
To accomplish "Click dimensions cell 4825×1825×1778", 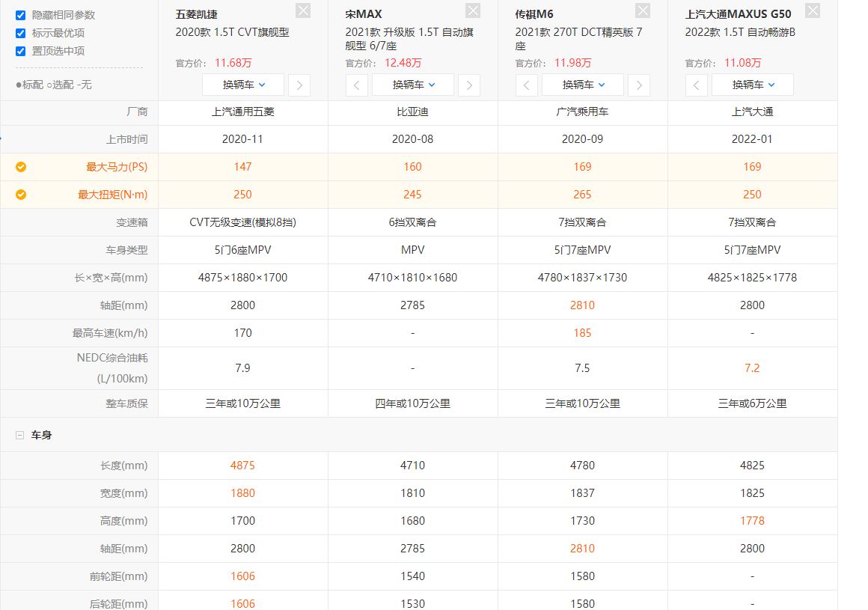I will point(752,278).
